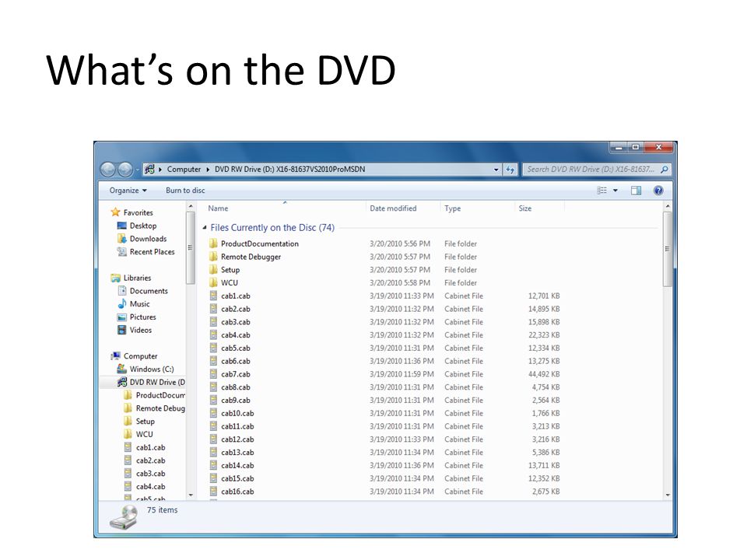Select the cab14.cab file name in list
Image resolution: width=747 pixels, height=560 pixels.
(x=237, y=465)
